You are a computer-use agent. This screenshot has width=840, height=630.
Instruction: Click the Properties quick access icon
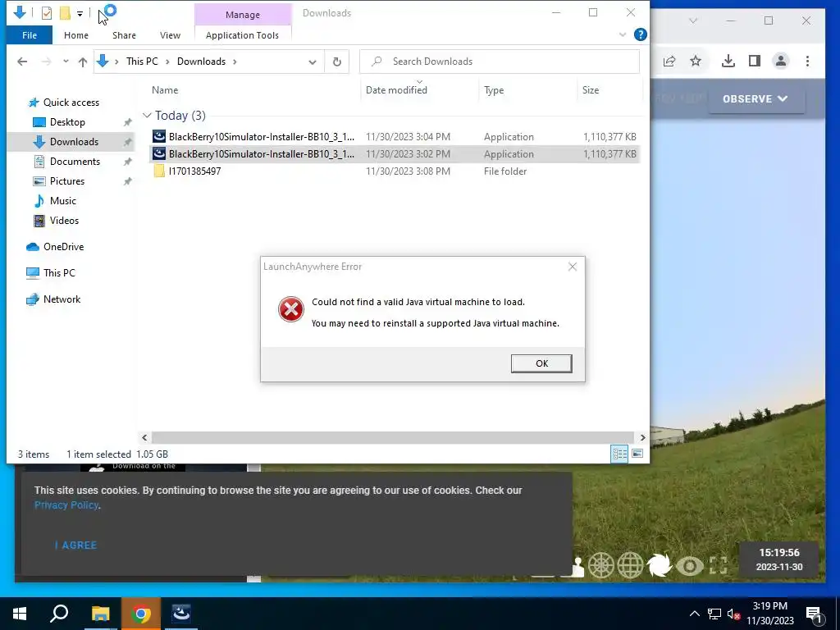(x=47, y=13)
